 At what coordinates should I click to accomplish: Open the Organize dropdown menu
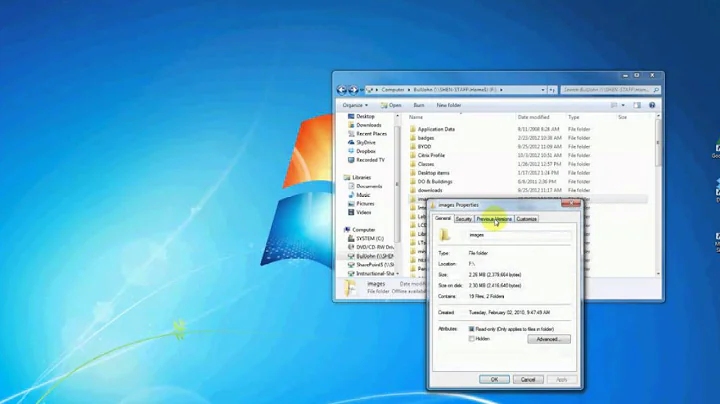[x=355, y=105]
